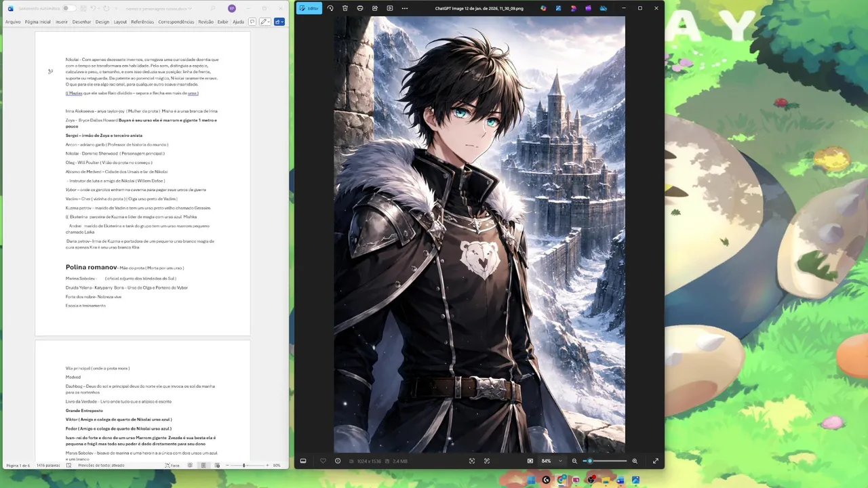
Task: Switch to the Referências tab
Action: click(x=142, y=22)
